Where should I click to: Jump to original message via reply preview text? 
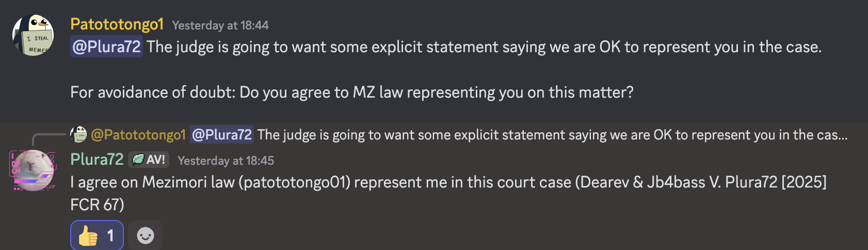[552, 135]
